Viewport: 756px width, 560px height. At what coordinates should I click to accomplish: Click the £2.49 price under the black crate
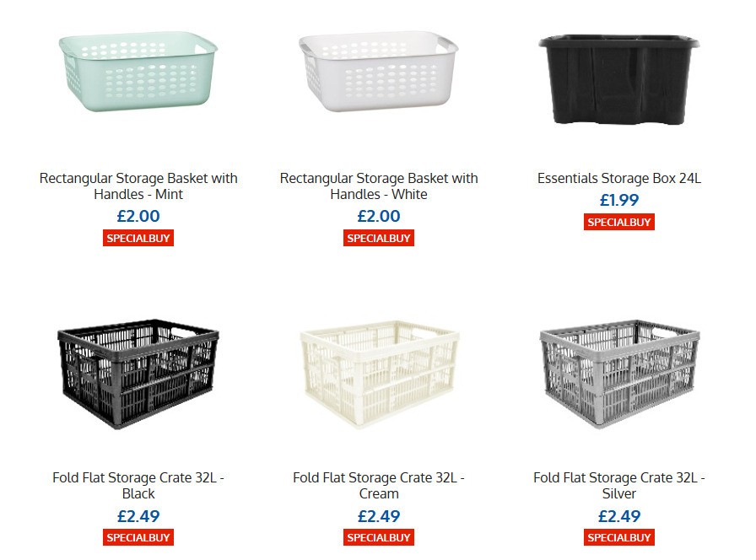[138, 515]
